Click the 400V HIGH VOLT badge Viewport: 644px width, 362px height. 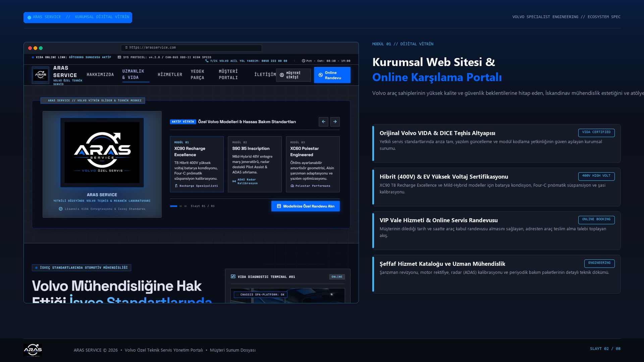point(596,176)
